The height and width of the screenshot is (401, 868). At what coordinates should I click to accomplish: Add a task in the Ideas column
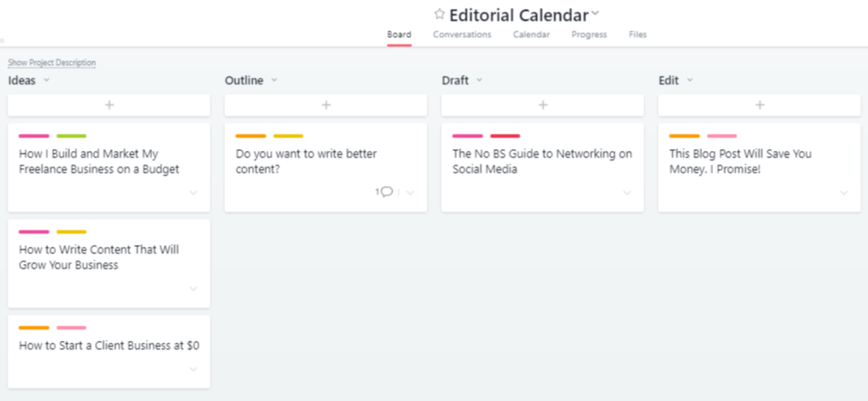tap(109, 106)
